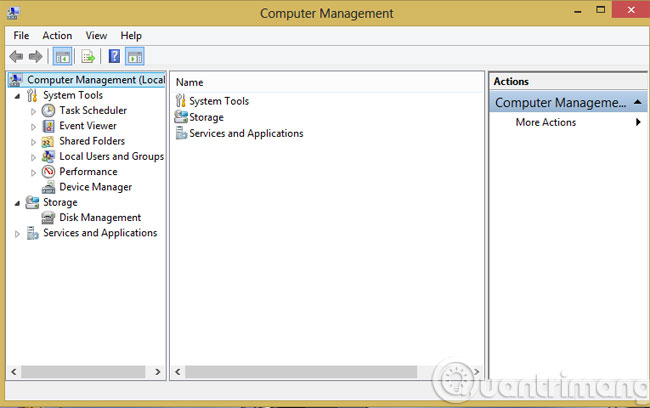Click the Device Manager icon
Image resolution: width=650 pixels, height=408 pixels.
click(x=48, y=187)
